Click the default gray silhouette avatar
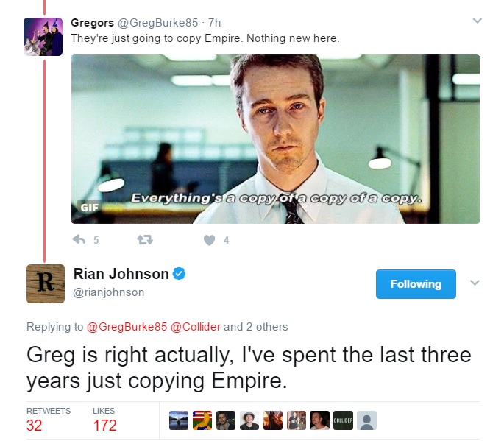Viewport: 504px width, 441px height. coord(366,420)
